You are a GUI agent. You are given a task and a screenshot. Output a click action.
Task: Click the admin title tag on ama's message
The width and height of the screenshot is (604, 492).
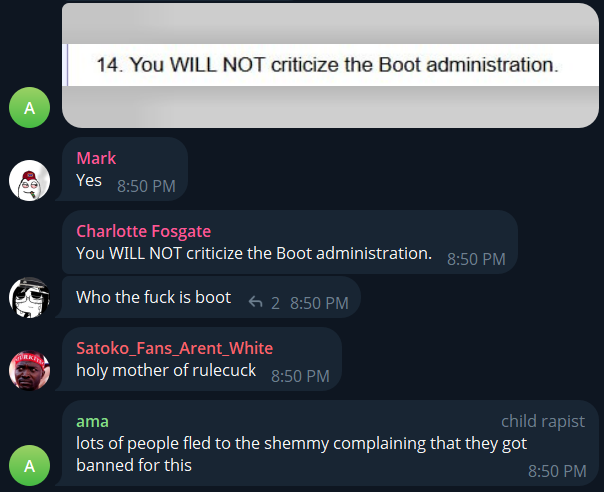point(543,421)
